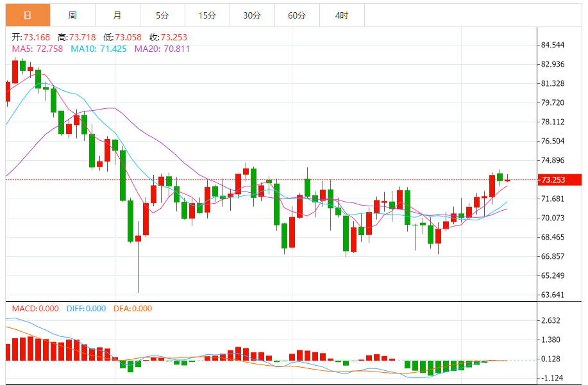Image resolution: width=588 pixels, height=385 pixels.
Task: Click the 71.681 price axis label
Action: pyautogui.click(x=553, y=199)
